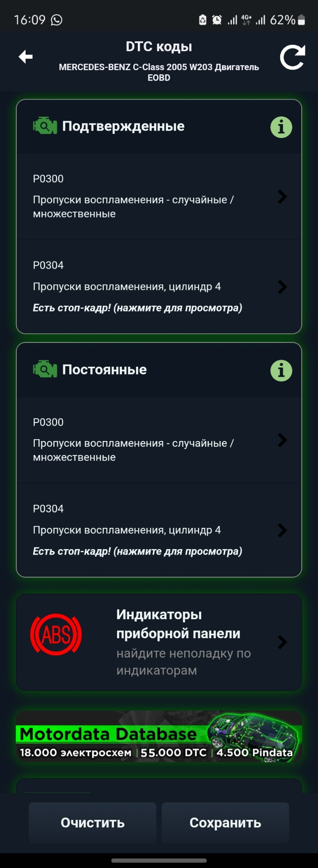This screenshot has height=868, width=318.
Task: Tap the engine icon beside Подтвержденные
Action: click(x=44, y=126)
